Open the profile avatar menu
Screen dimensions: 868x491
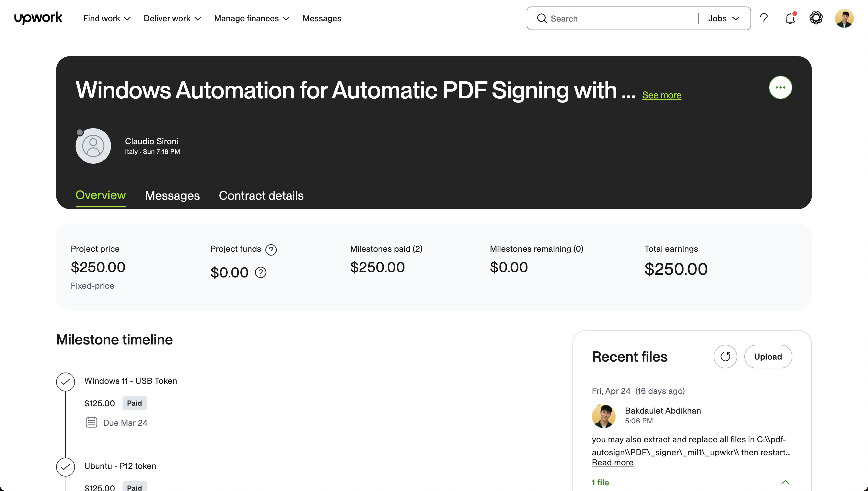pos(844,18)
